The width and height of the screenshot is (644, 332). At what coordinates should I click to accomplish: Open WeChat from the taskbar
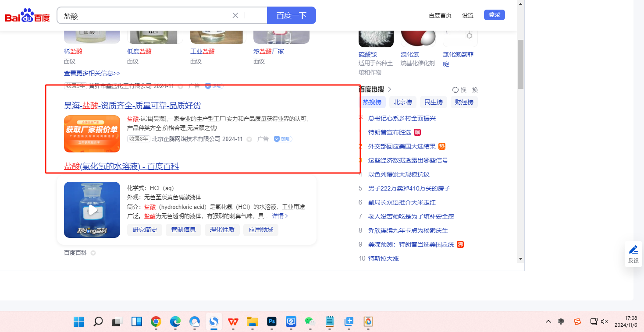[310, 322]
